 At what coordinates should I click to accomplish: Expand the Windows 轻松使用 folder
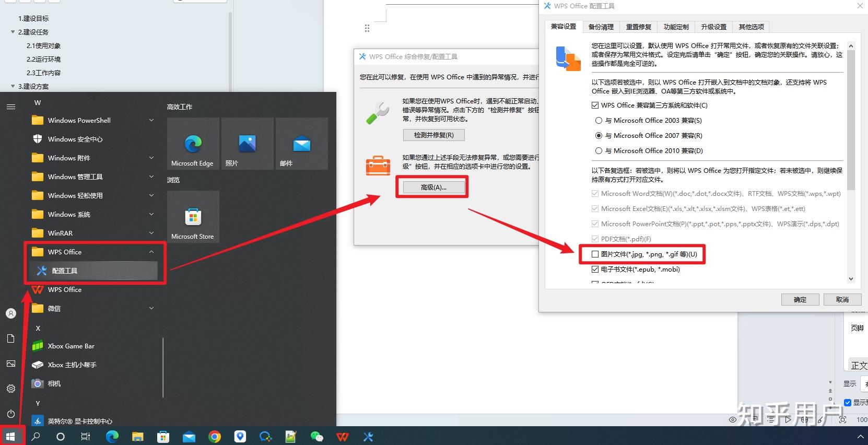[x=151, y=195]
